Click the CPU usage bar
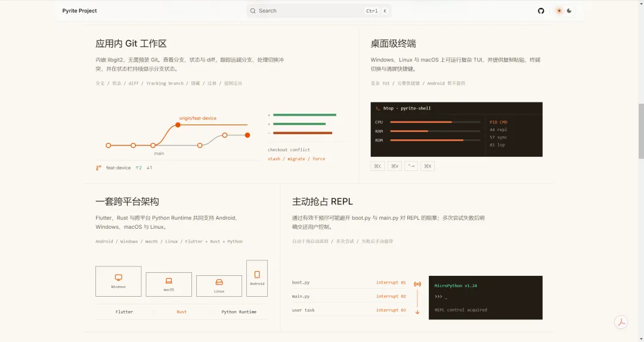 435,122
